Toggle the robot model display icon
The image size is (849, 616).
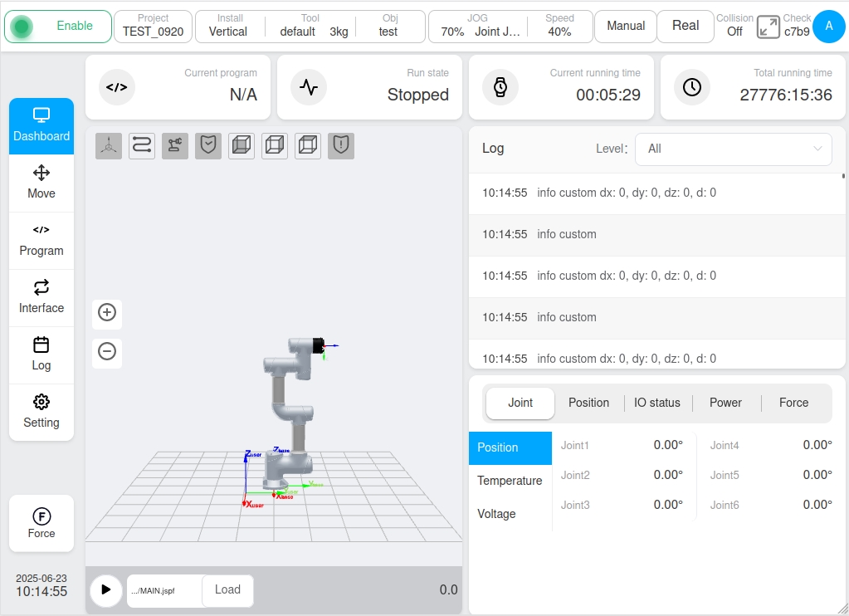[x=175, y=146]
